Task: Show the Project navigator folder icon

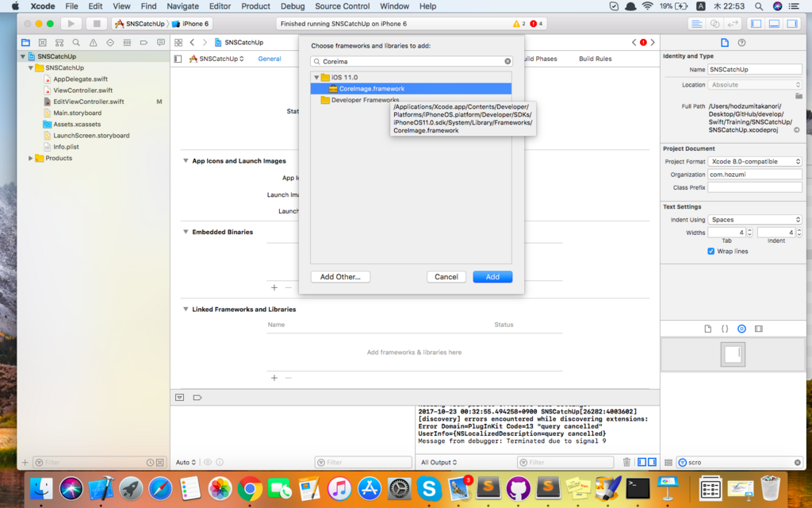Action: 25,43
